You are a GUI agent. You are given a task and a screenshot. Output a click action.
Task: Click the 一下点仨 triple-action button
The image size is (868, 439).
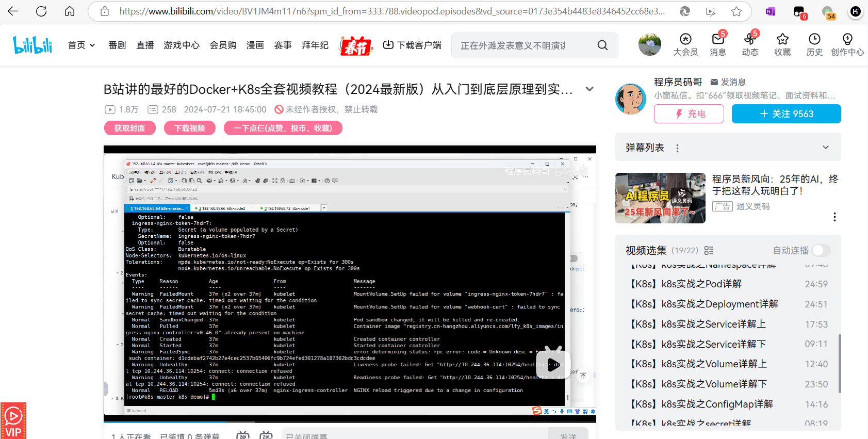[x=283, y=128]
